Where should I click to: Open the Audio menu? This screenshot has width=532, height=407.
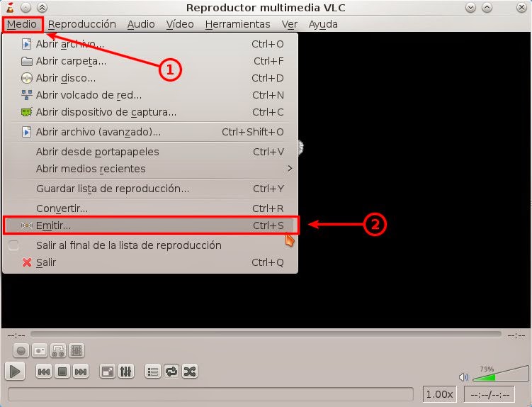click(x=141, y=24)
